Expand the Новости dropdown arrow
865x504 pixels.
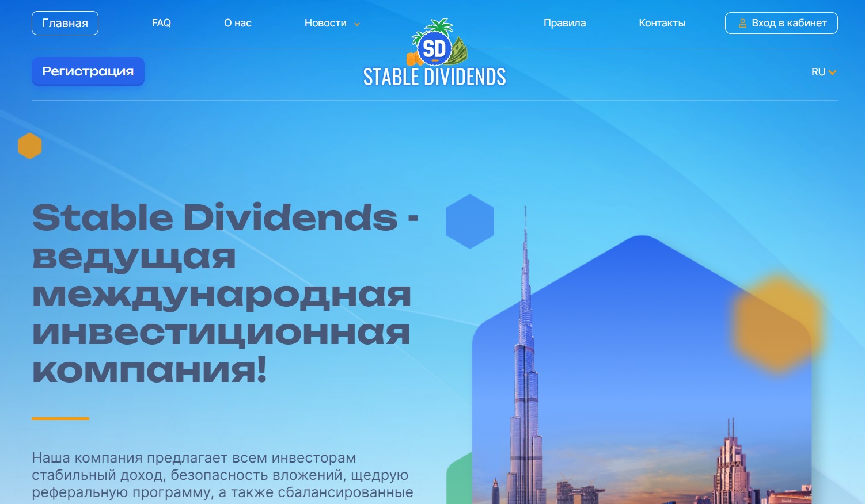(357, 24)
